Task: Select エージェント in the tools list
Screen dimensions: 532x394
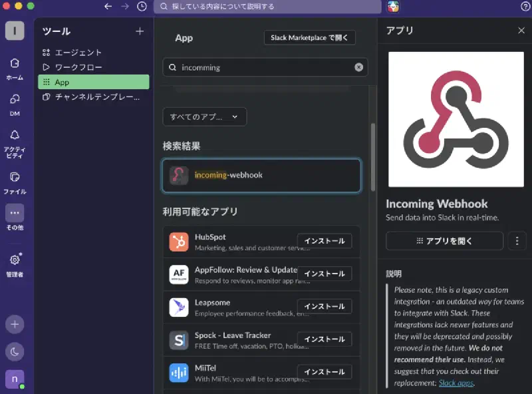Action: (x=93, y=53)
